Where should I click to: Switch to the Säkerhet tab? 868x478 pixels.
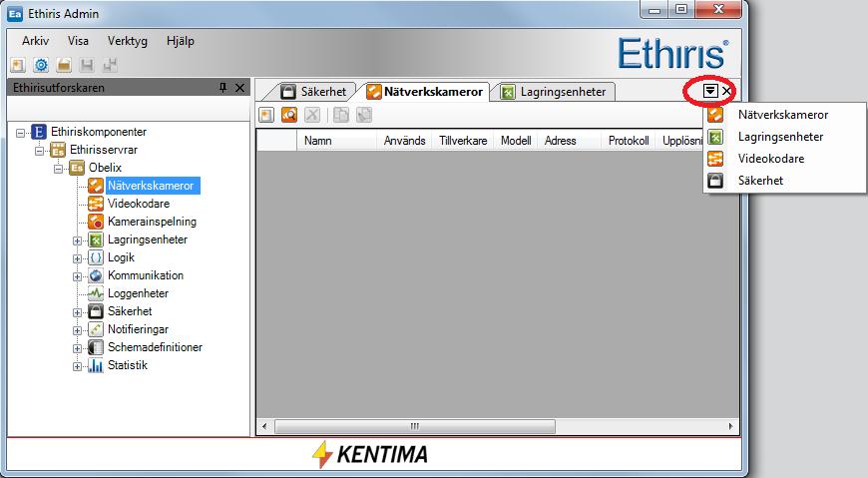click(x=313, y=92)
